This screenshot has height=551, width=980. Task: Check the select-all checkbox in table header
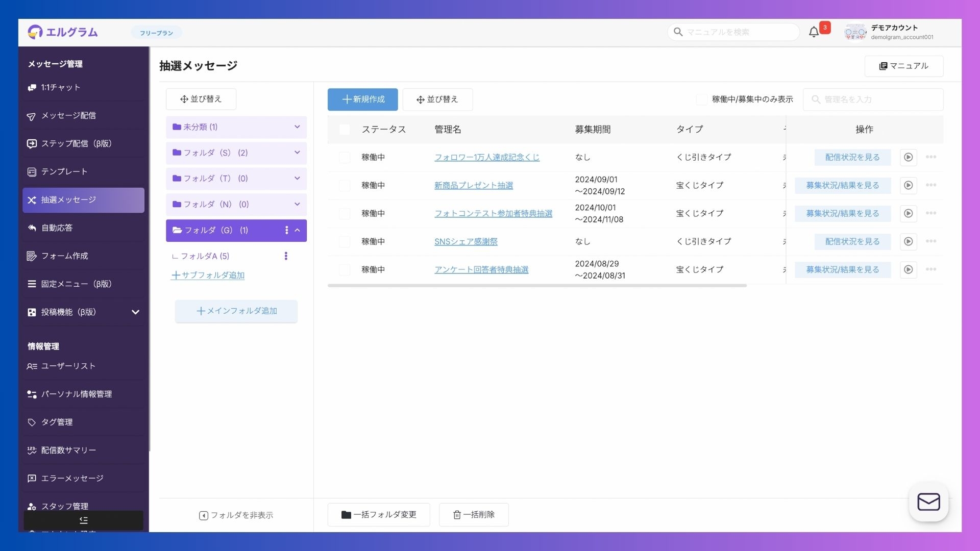(x=345, y=130)
